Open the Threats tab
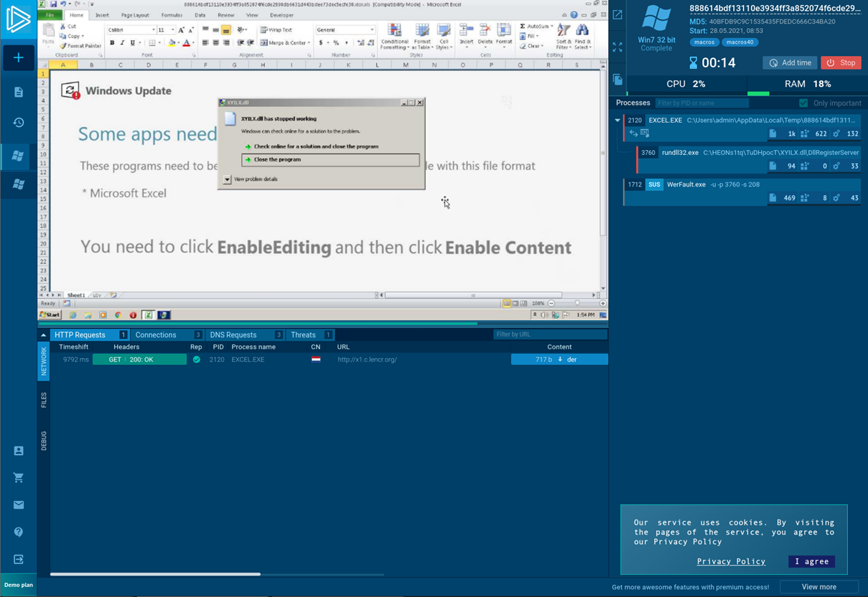 pyautogui.click(x=303, y=335)
